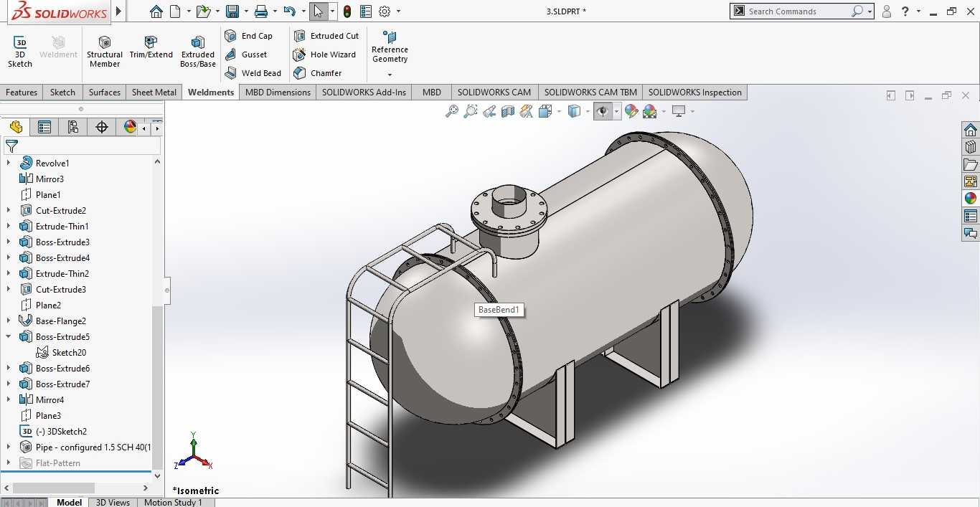980x507 pixels.
Task: Select the Extruded Boss/Base tool
Action: click(x=198, y=52)
